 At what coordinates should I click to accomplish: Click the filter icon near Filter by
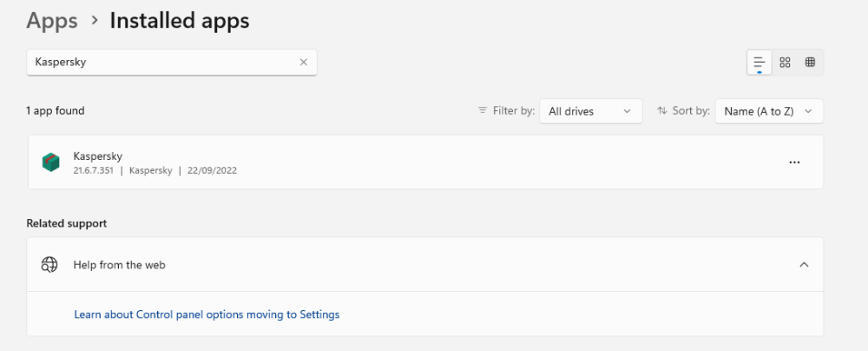coord(483,111)
